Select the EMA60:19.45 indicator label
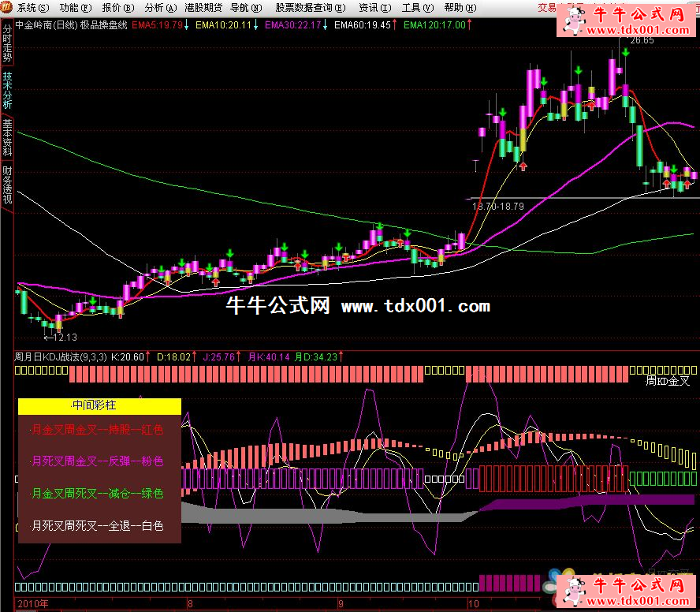The image size is (700, 612). 363,25
